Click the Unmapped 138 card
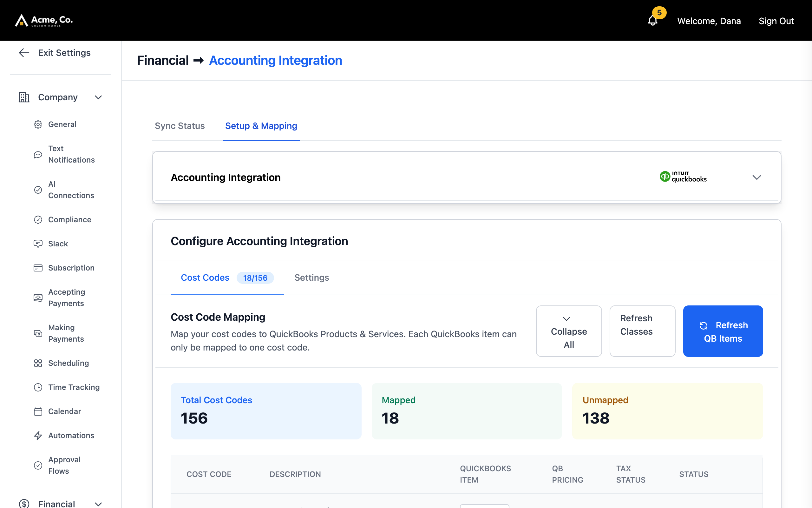The image size is (812, 508). [667, 411]
